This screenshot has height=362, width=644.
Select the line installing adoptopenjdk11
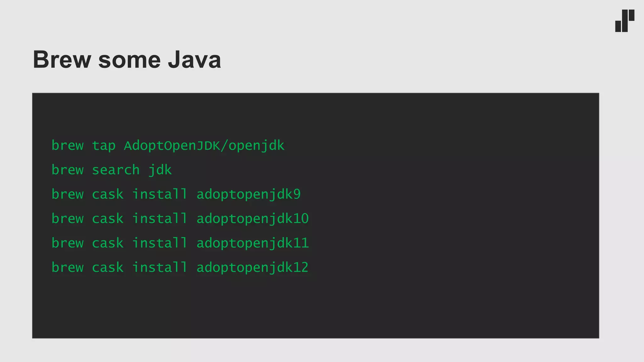point(180,243)
